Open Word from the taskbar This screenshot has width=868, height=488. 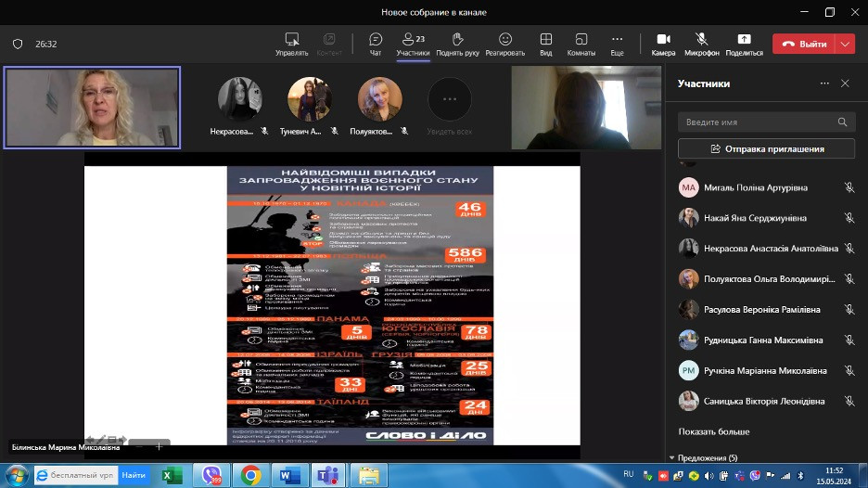(x=289, y=475)
